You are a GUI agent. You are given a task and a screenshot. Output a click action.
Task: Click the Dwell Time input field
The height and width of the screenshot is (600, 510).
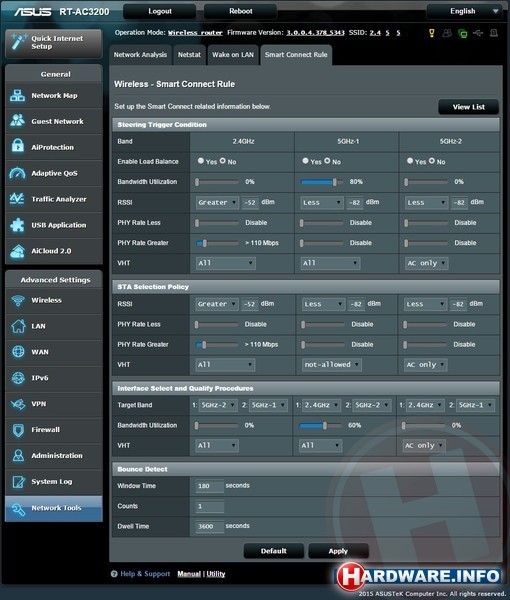(209, 527)
